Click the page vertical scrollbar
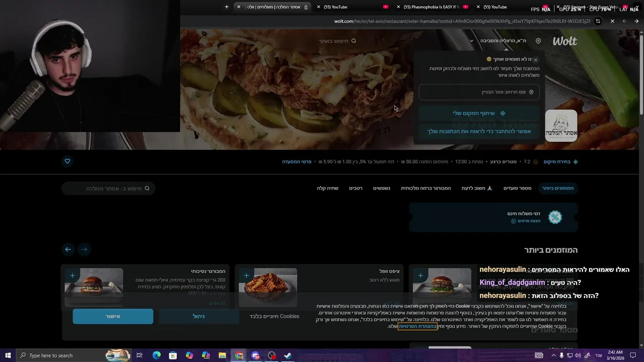This screenshot has height=362, width=644. coord(641,75)
